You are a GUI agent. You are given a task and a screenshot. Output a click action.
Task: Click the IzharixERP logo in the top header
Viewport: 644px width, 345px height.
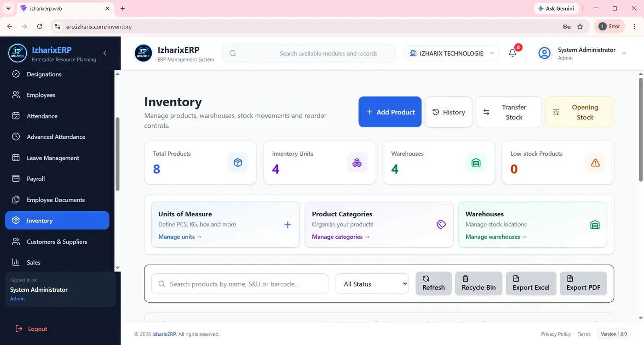click(x=143, y=53)
